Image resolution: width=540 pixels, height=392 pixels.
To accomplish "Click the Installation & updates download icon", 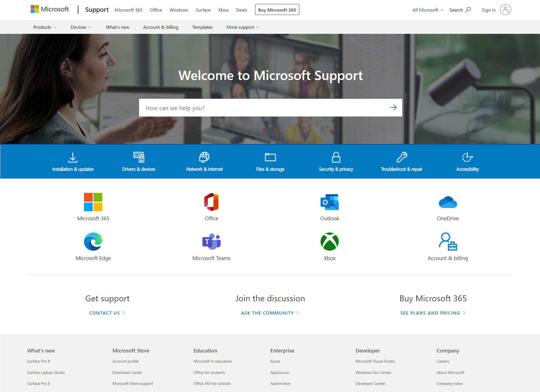I will pos(73,157).
